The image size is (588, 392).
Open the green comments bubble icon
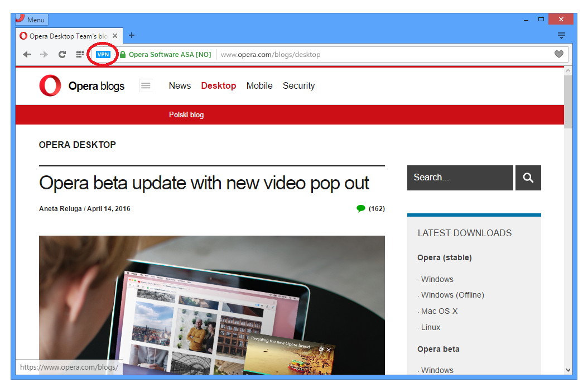(361, 208)
